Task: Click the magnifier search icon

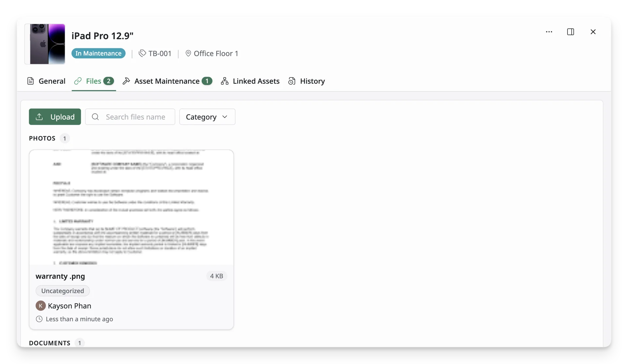Action: click(x=95, y=117)
